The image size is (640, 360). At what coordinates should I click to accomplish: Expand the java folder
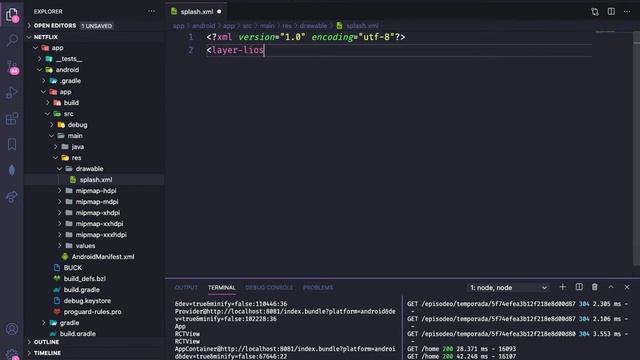(x=78, y=147)
